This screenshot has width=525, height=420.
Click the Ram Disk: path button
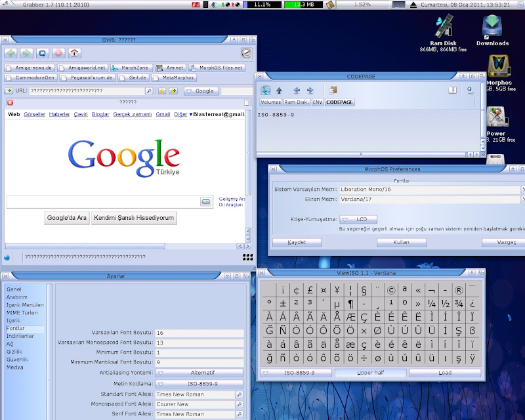pos(297,102)
